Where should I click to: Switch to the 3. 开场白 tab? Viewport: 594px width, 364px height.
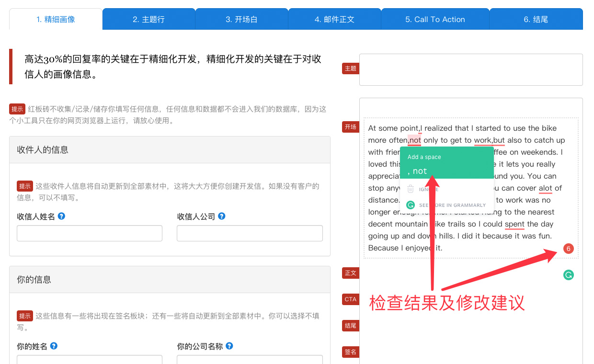[x=241, y=19]
